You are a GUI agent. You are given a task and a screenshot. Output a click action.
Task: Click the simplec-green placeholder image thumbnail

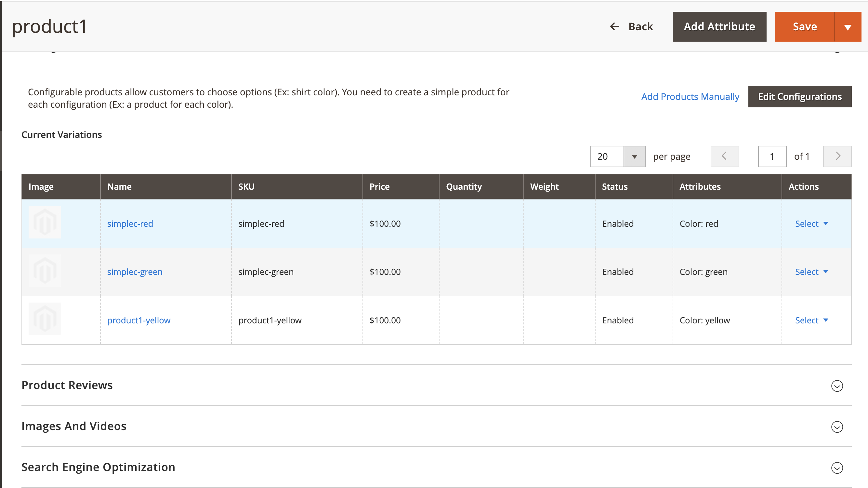(45, 271)
